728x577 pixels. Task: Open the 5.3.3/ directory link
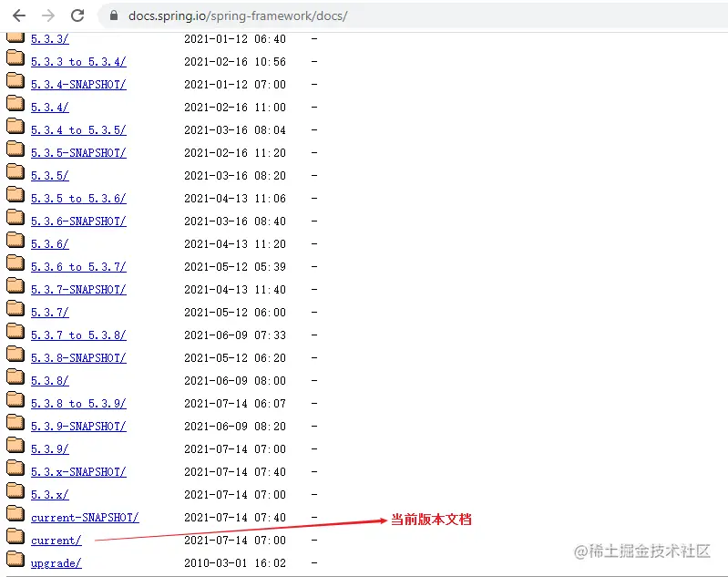click(50, 39)
